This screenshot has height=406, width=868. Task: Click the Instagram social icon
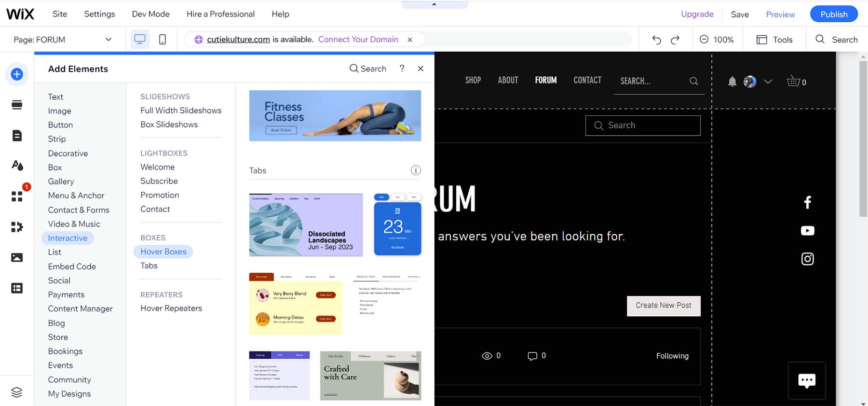(808, 259)
